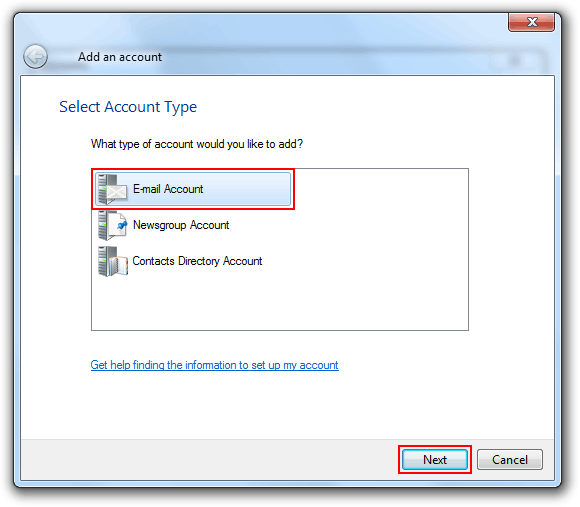580x507 pixels.
Task: Click the server tower of the Contacts icon
Action: 103,261
